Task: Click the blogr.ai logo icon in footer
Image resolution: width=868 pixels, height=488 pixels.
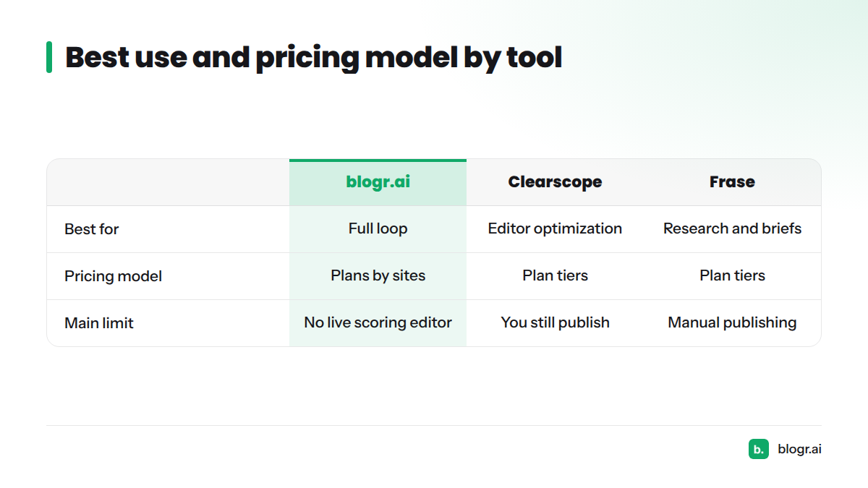Action: point(758,449)
